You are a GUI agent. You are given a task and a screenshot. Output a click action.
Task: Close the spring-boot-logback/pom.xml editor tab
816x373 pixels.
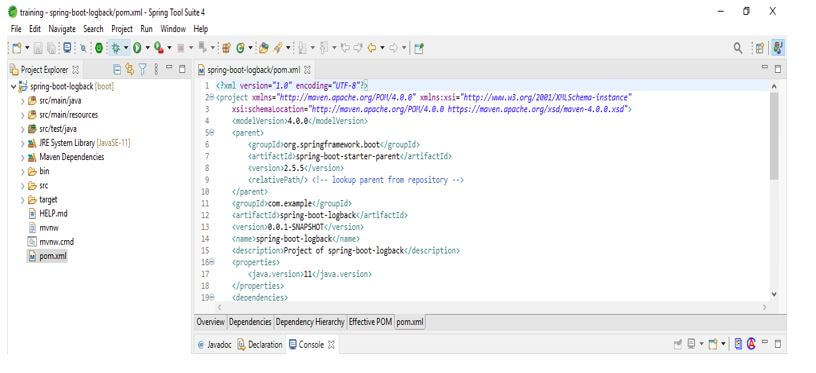[x=307, y=69]
